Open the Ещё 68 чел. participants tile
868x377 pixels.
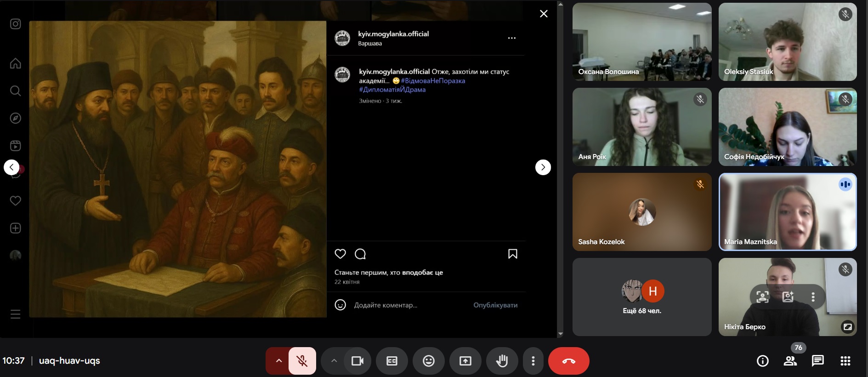click(x=642, y=297)
